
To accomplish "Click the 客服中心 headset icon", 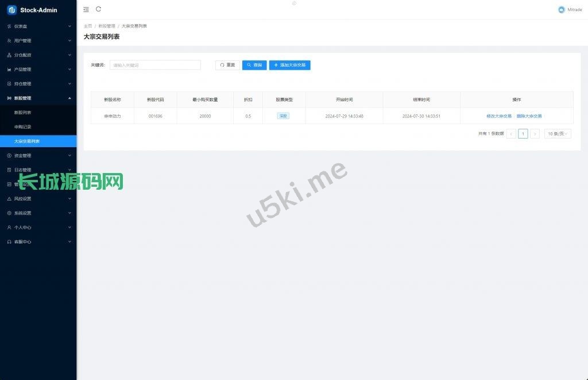I will (9, 242).
